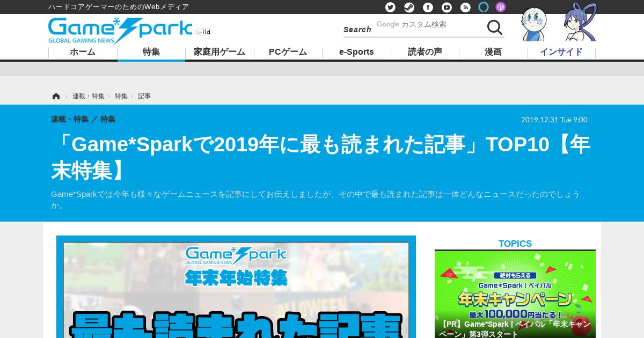Click the article headline TOP10 年末特集
The image size is (644, 338).
point(321,158)
